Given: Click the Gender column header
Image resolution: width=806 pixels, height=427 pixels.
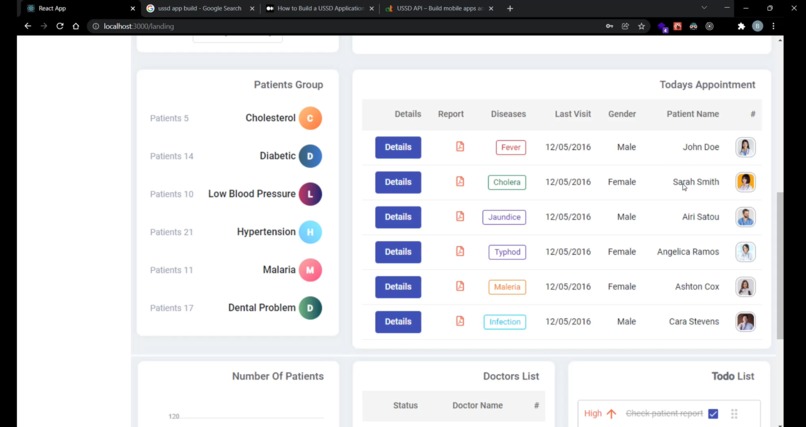Looking at the screenshot, I should 622,114.
